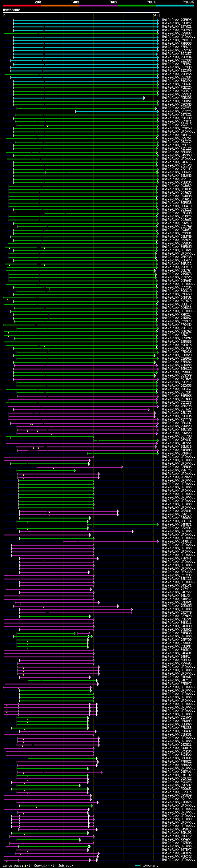Select label UniRef100_B6U886

(x=176, y=152)
